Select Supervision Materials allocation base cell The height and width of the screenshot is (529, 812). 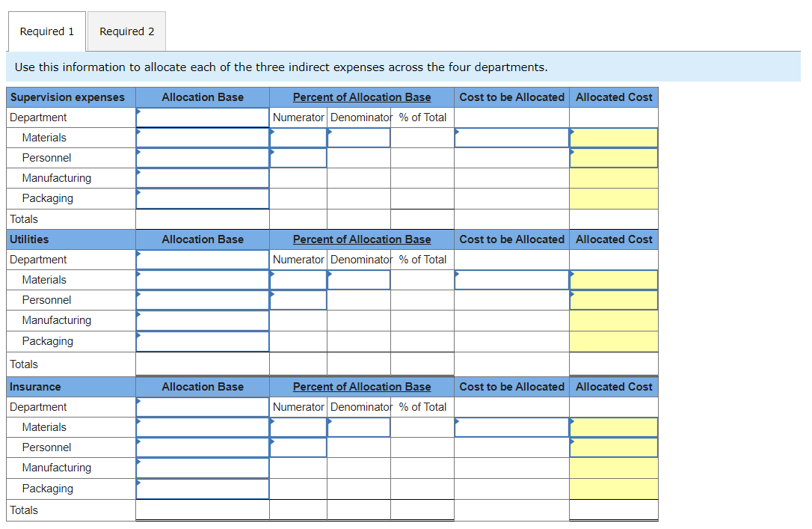(x=203, y=138)
